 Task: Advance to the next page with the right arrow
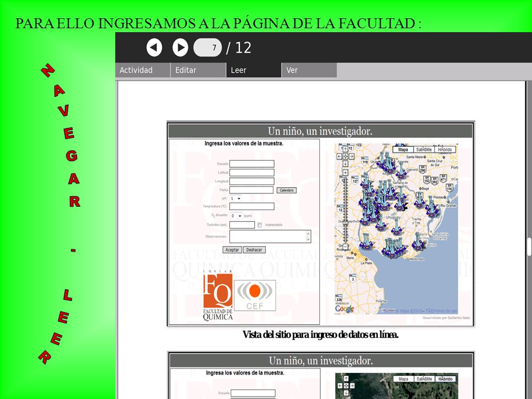click(180, 48)
